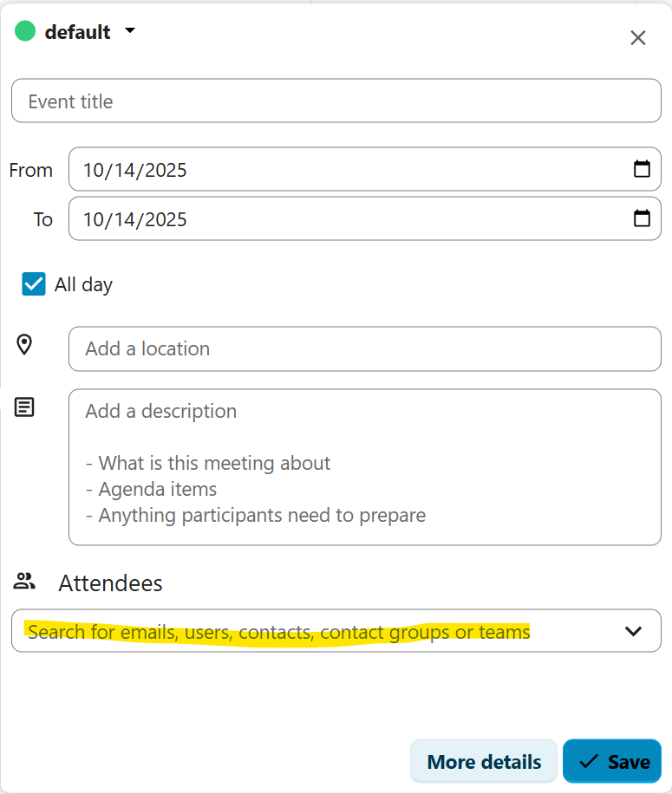
Task: Open More details for the event
Action: [484, 762]
